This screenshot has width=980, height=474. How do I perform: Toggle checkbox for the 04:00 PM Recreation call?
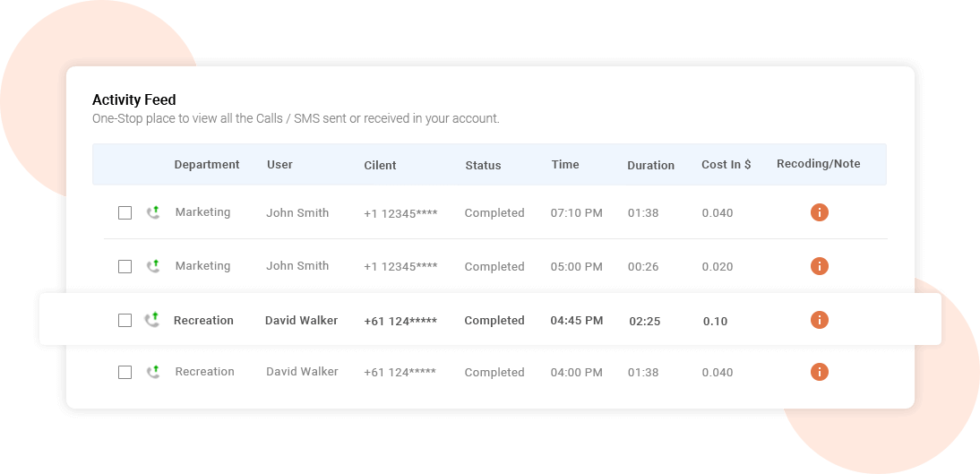pos(125,373)
